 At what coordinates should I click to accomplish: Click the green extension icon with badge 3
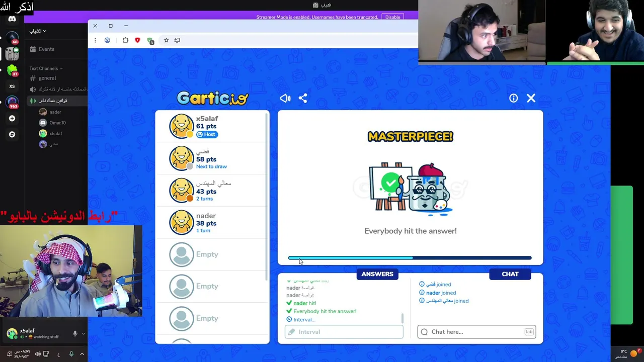pyautogui.click(x=150, y=41)
